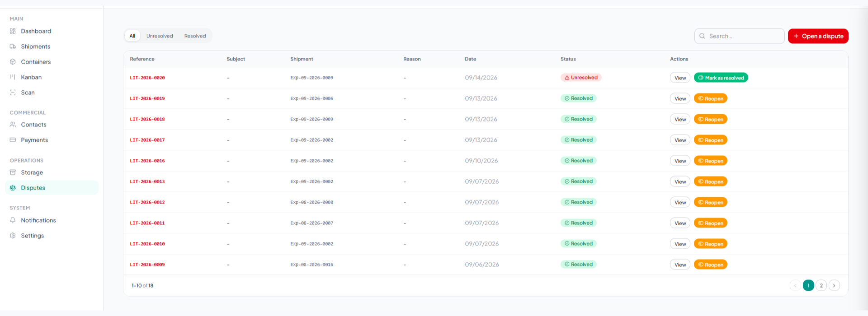Reopen dispute LIT-2026-0016
Screen dimensions: 868x316
tap(710, 161)
